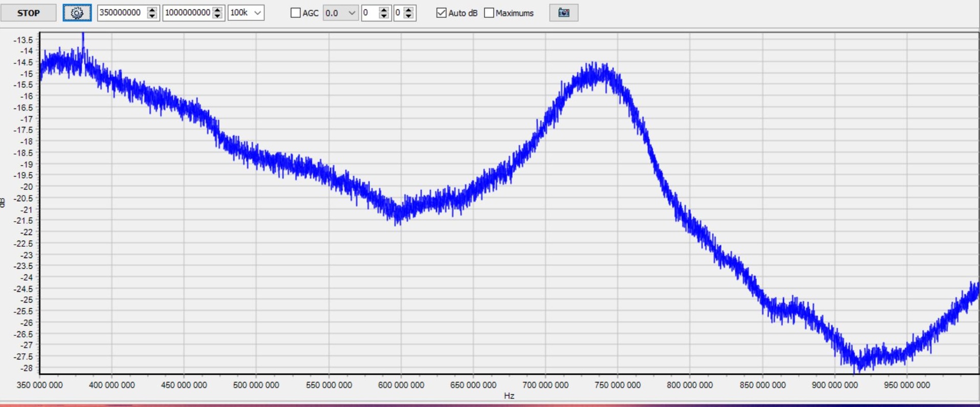Increase the first gain spinner after AGC dropdown
The image size is (980, 407).
384,10
